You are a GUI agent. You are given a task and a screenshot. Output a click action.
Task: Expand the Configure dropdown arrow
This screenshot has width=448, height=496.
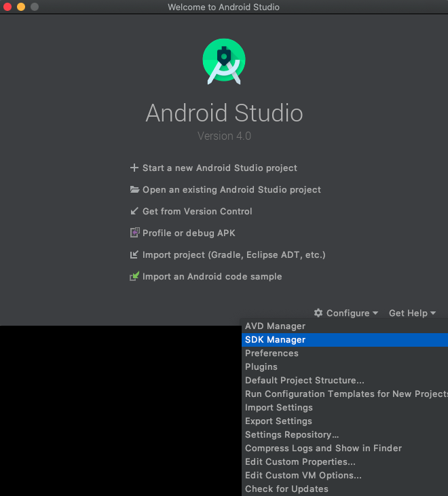[375, 313]
